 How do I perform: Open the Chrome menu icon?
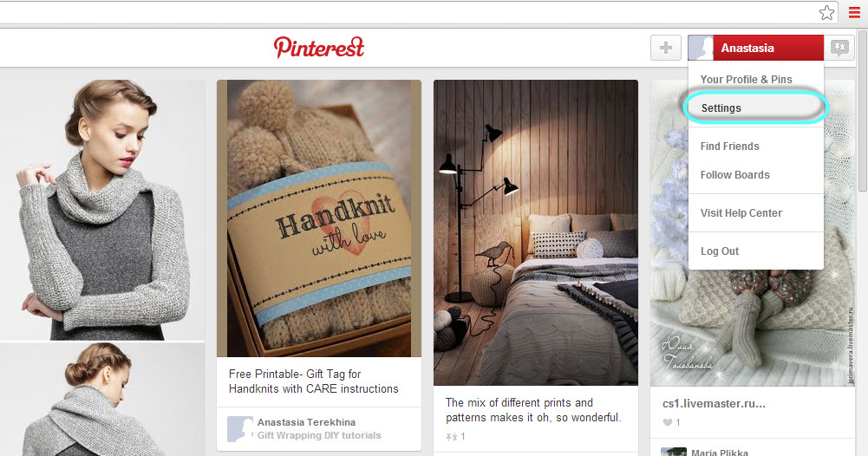point(854,12)
